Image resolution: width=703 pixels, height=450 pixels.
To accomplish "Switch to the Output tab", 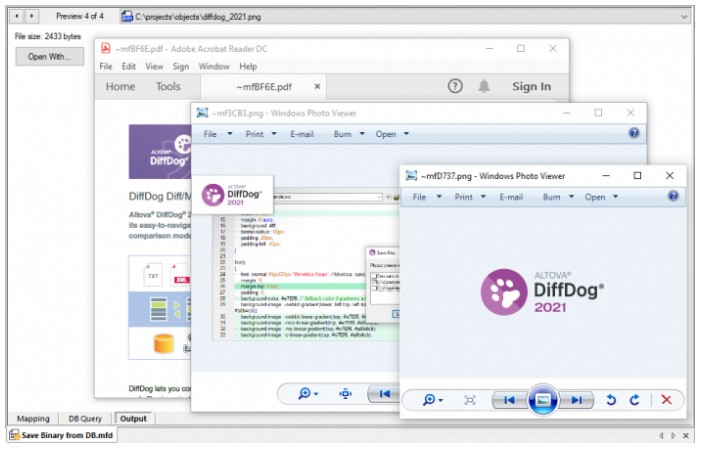I will pyautogui.click(x=133, y=419).
